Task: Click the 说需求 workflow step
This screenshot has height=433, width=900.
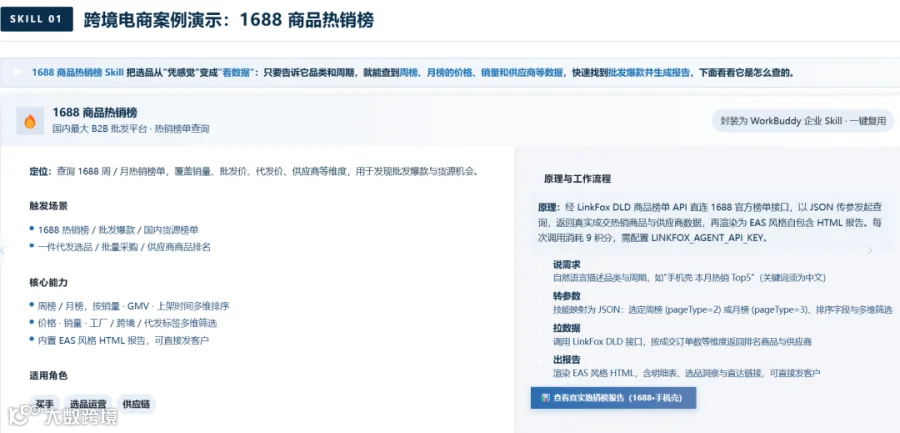Action: pyautogui.click(x=567, y=265)
